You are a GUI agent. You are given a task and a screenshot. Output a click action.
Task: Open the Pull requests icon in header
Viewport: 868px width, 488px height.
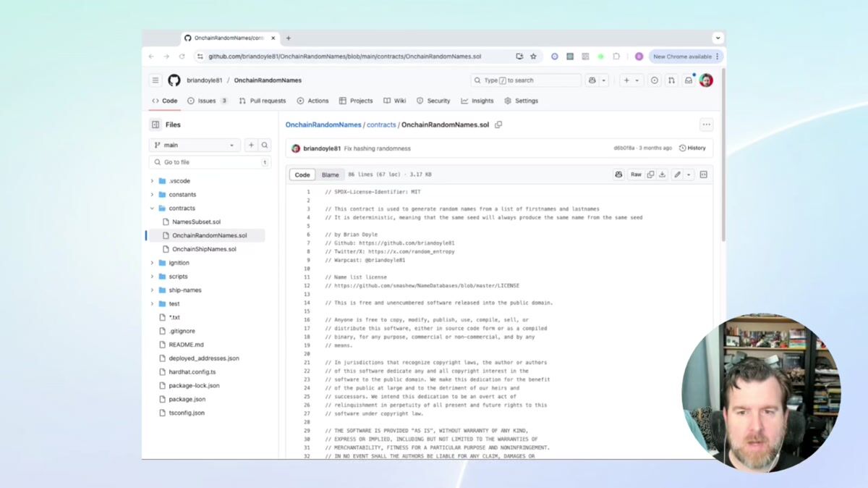(671, 80)
